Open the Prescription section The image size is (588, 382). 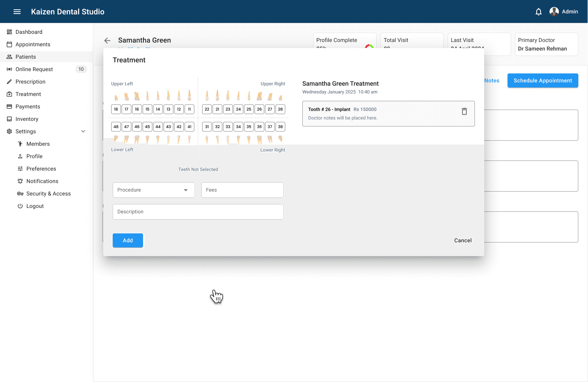click(x=30, y=82)
